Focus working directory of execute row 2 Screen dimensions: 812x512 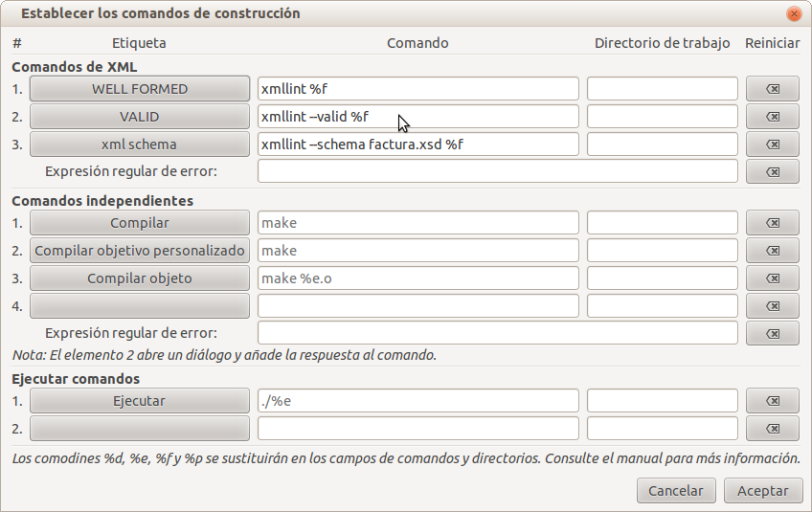pyautogui.click(x=663, y=429)
